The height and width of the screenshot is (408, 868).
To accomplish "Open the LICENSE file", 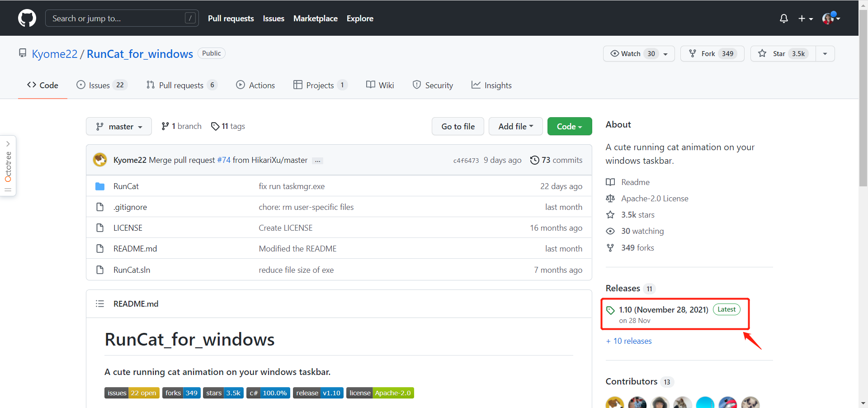I will tap(128, 228).
